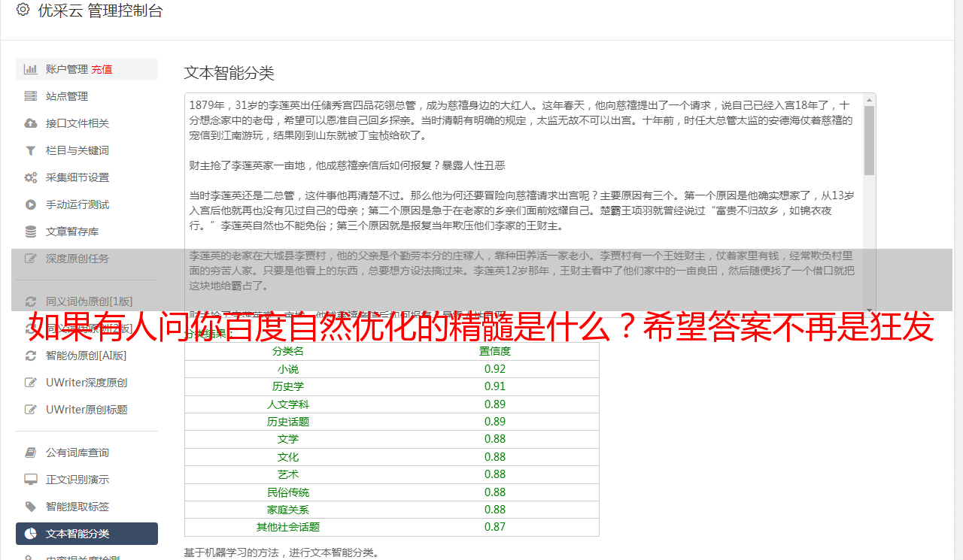Click the 历史话题 category cell

pyautogui.click(x=288, y=422)
